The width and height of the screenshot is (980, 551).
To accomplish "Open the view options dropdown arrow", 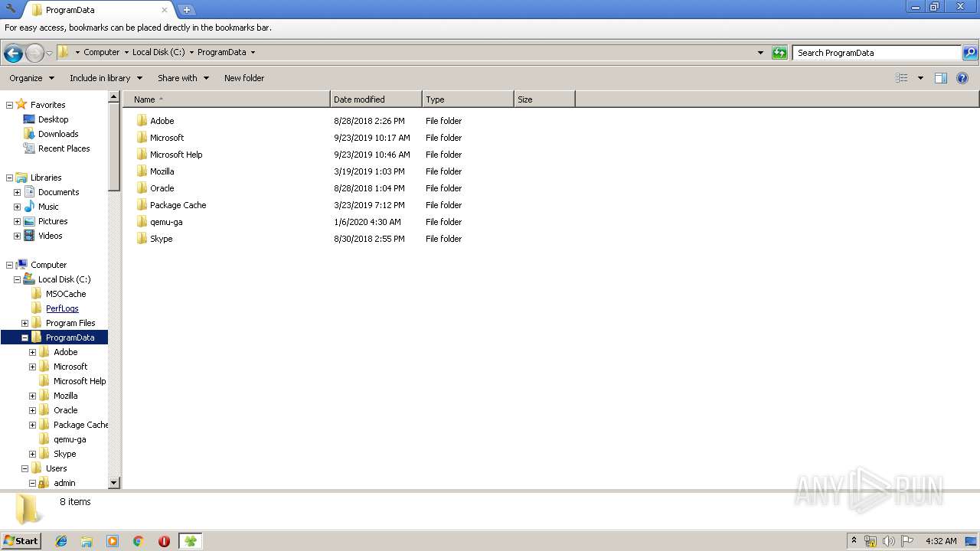I will coord(920,78).
